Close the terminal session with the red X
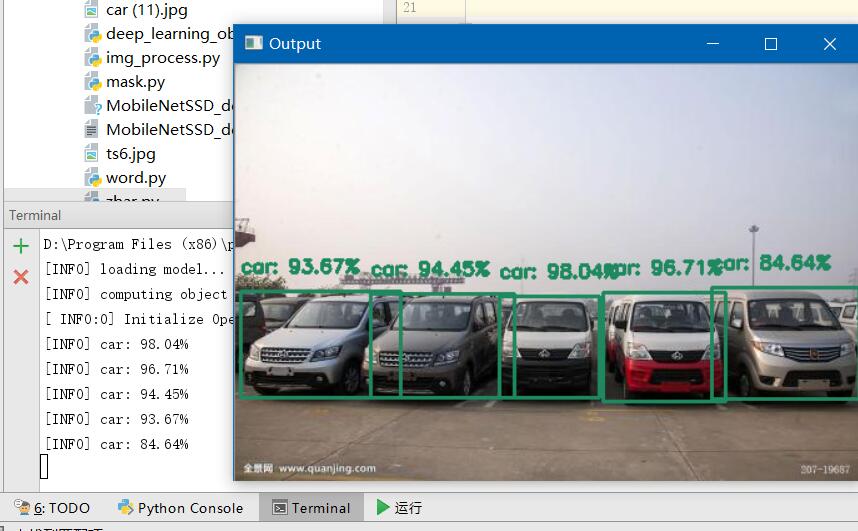 coord(21,277)
